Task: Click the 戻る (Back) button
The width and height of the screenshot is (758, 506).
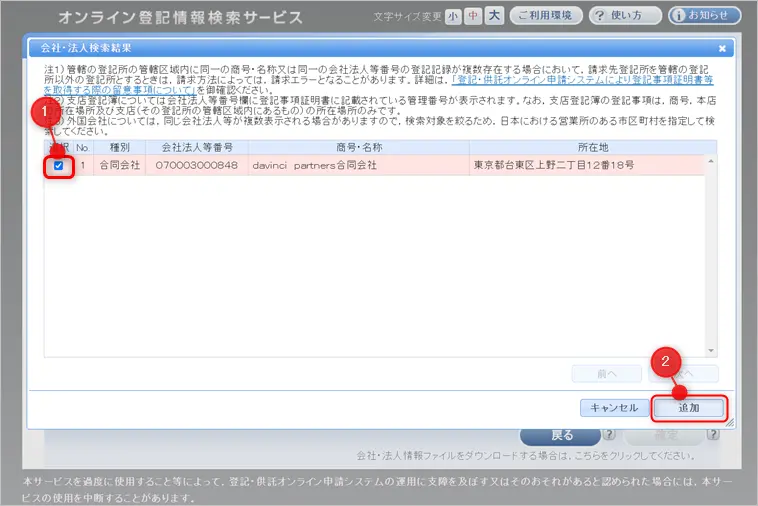Action: click(561, 436)
